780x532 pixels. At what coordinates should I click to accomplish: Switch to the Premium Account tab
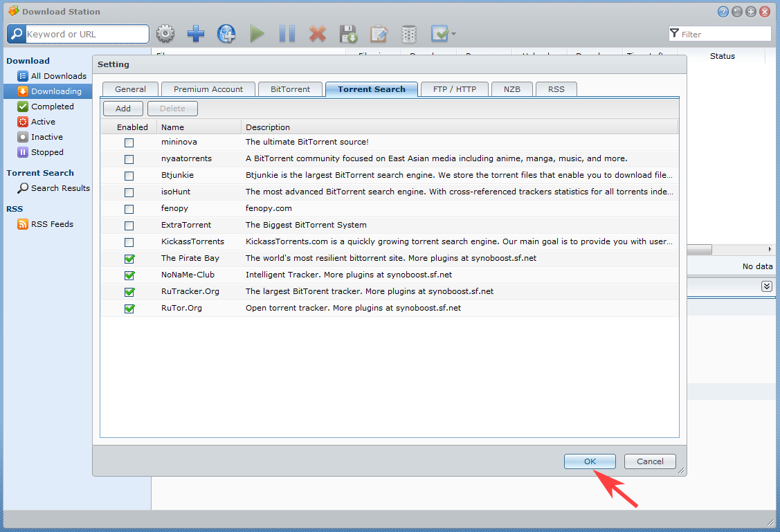(x=208, y=89)
